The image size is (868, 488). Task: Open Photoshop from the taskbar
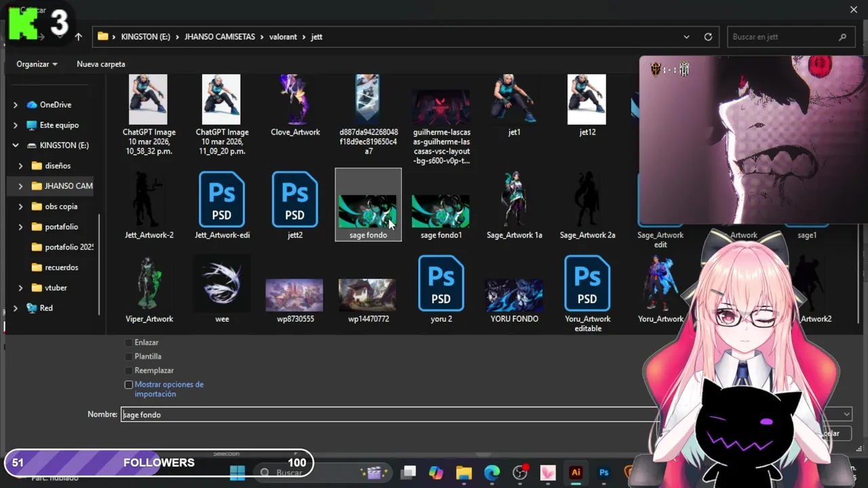[x=604, y=472]
